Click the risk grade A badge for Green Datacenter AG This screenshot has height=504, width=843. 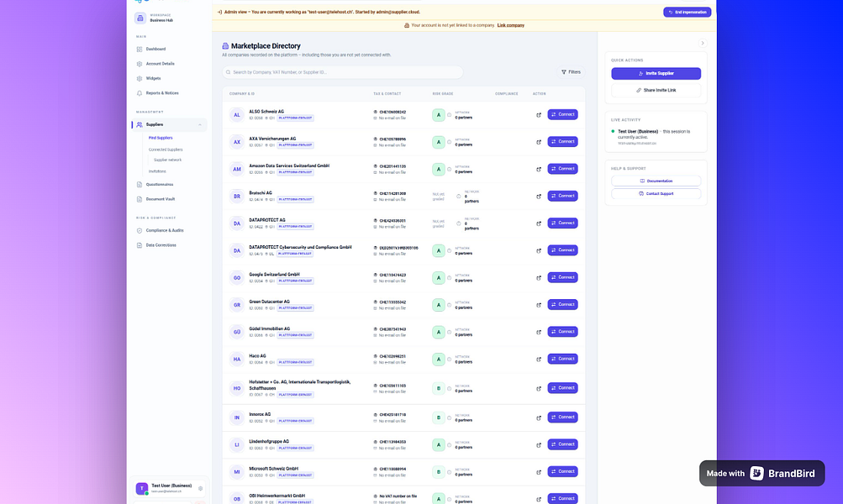[439, 305]
